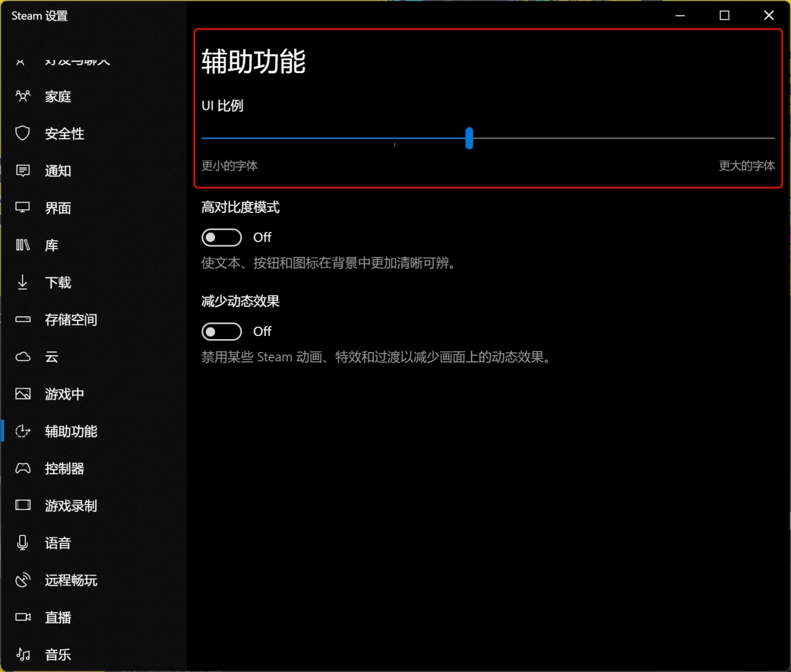The width and height of the screenshot is (791, 672).
Task: Click the Remote Play icon
Action: click(x=23, y=580)
